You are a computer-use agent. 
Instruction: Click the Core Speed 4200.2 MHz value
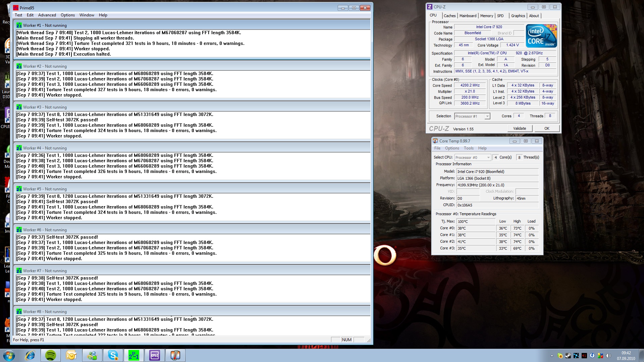coord(470,85)
